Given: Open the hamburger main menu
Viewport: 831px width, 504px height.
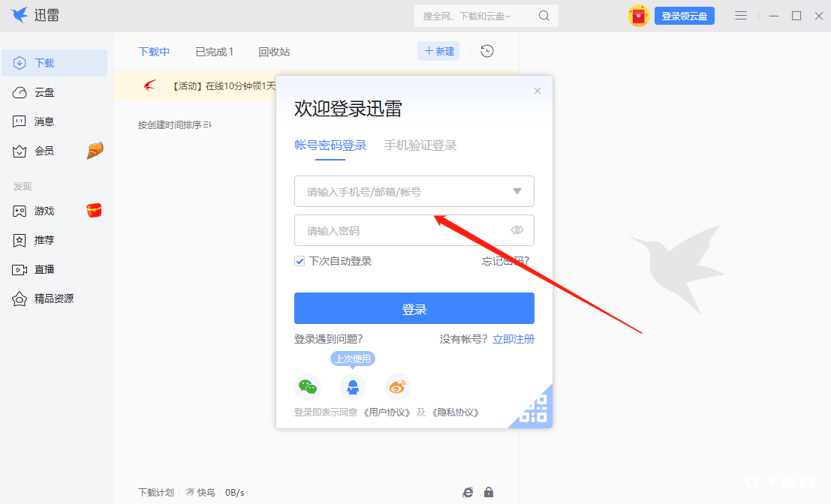Looking at the screenshot, I should 741,15.
